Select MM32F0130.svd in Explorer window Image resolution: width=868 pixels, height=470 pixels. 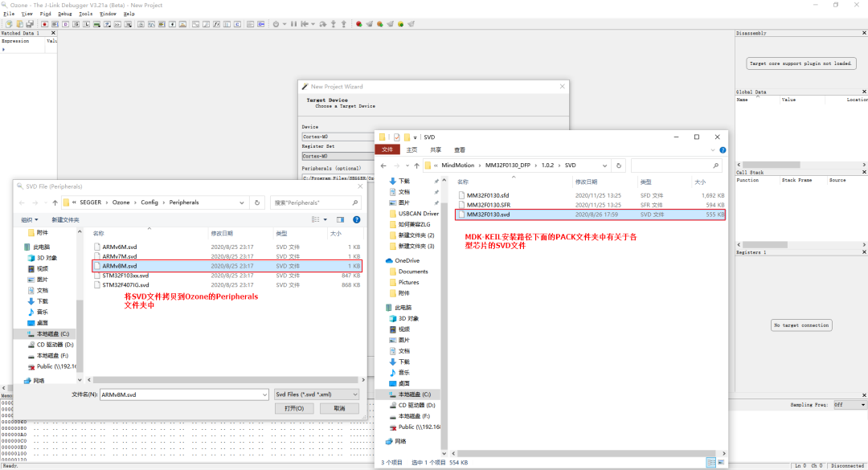[x=590, y=215]
